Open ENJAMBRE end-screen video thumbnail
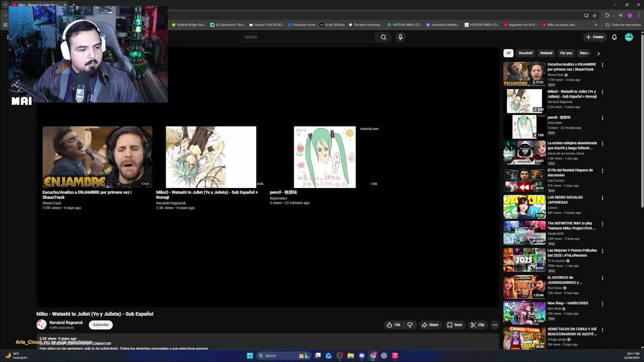 pyautogui.click(x=97, y=157)
